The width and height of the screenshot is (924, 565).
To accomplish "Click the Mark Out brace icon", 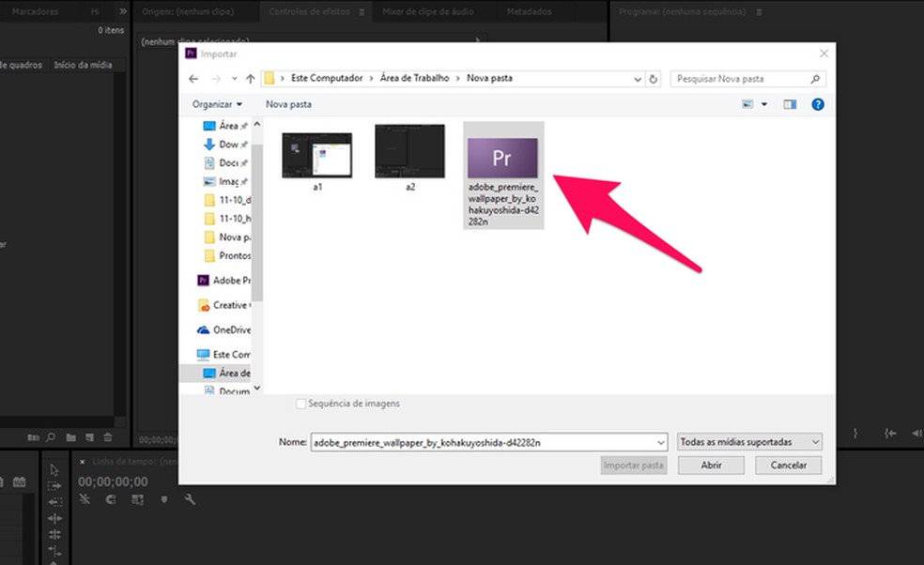I will [855, 433].
